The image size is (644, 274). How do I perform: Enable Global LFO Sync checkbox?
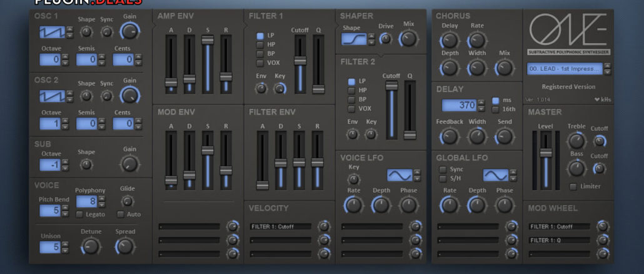tap(443, 170)
